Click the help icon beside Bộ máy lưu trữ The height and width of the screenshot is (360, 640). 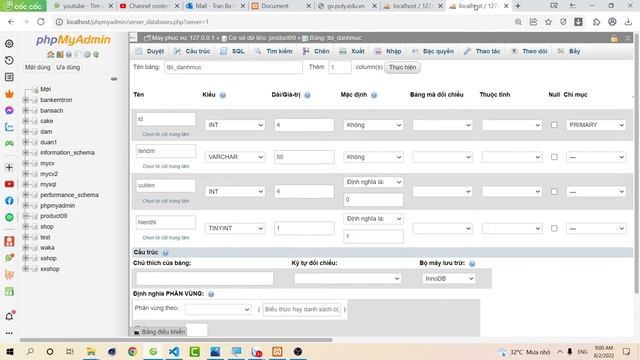tap(472, 264)
